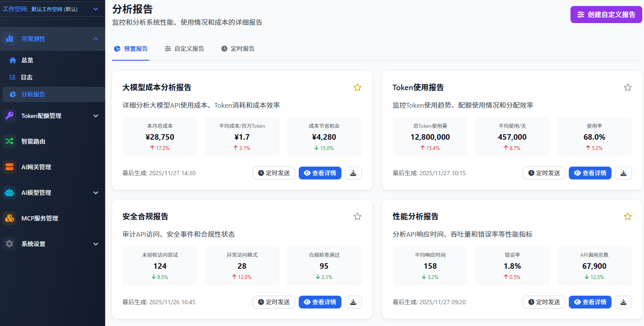Expand the 系统设置 menu chevron
The height and width of the screenshot is (326, 644).
[96, 244]
